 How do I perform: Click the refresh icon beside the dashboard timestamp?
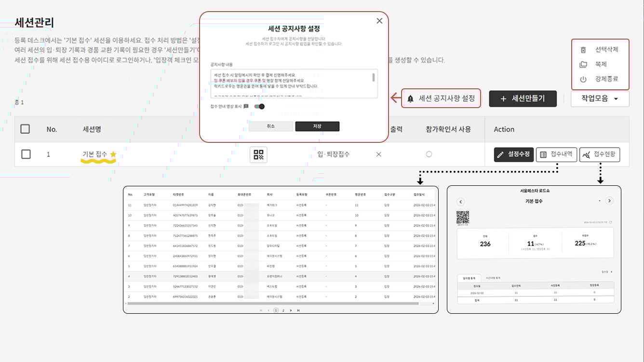click(x=611, y=222)
